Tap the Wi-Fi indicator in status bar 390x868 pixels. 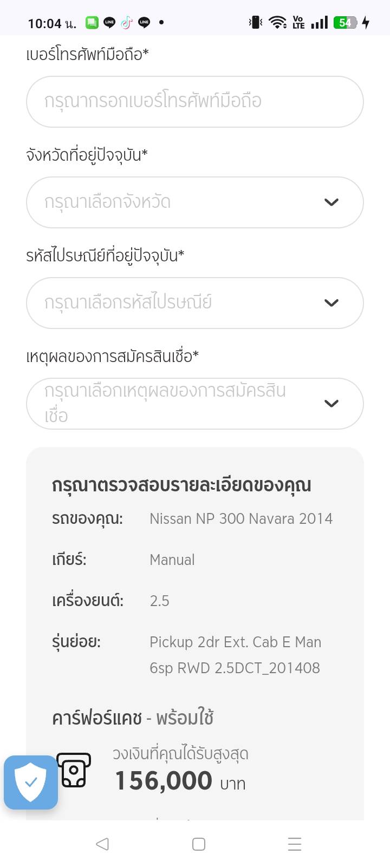click(x=278, y=23)
